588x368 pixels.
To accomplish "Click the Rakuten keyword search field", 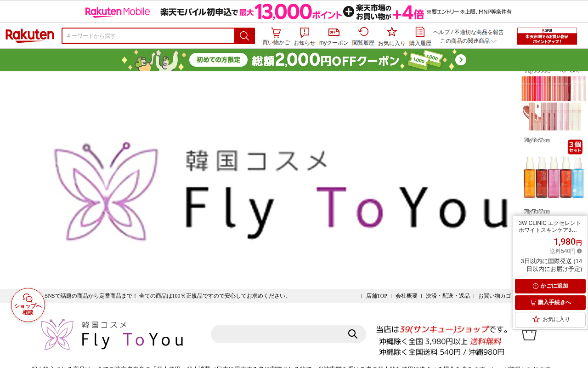I will point(148,36).
